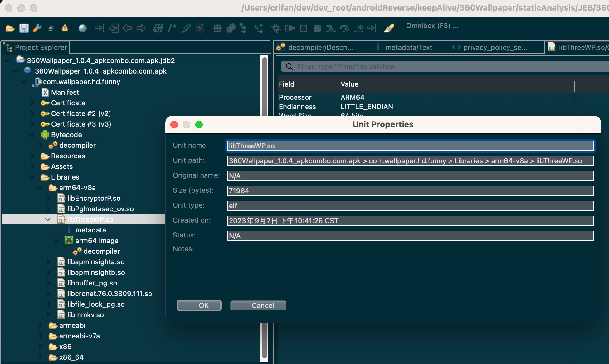
Task: Switch to the metadata/Text tab
Action: pyautogui.click(x=410, y=47)
